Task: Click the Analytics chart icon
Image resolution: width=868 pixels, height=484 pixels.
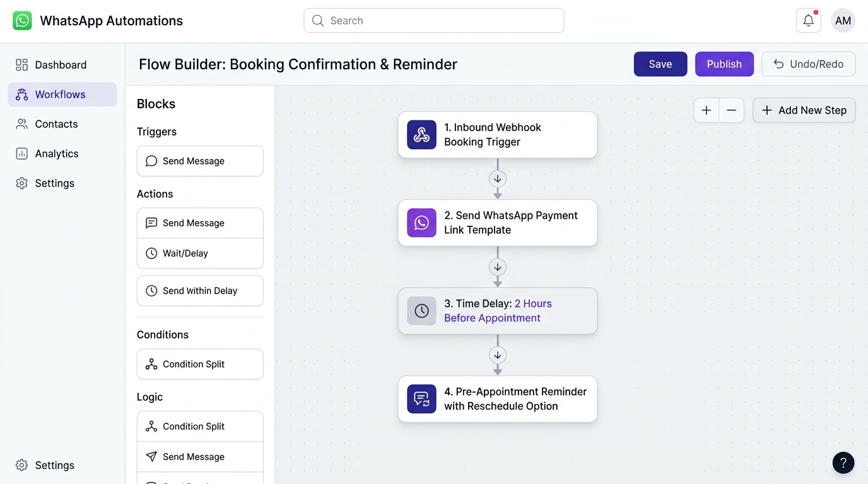Action: point(22,154)
